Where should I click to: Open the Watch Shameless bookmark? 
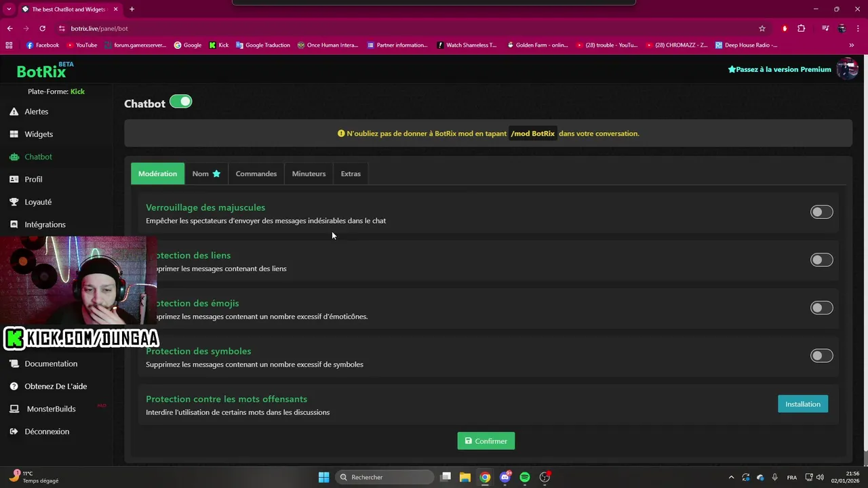[x=467, y=45]
